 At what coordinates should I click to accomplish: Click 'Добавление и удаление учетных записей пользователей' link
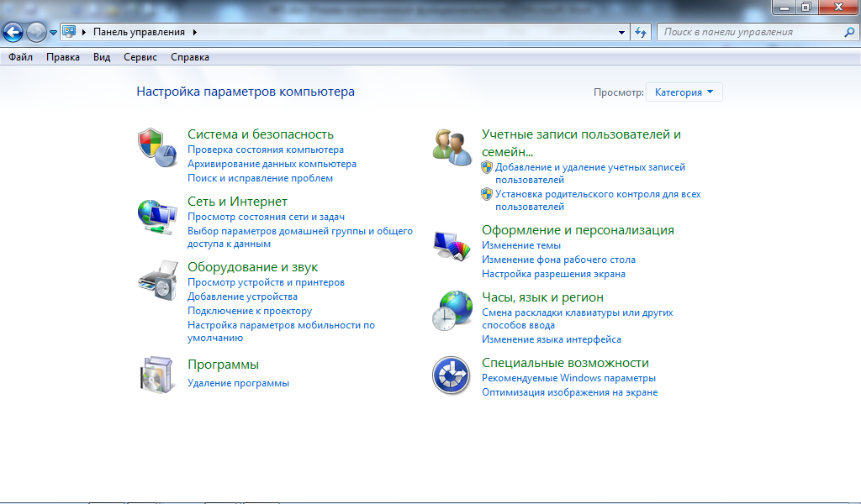590,173
